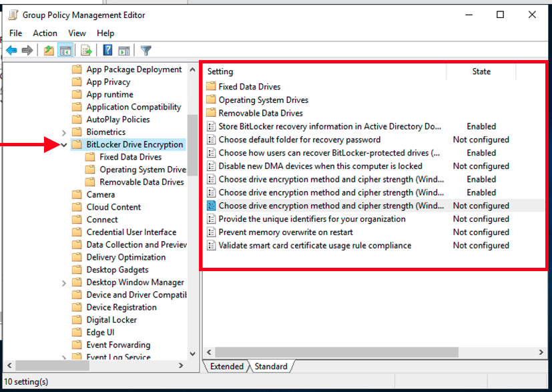Screen dimensions: 552x392
Task: Click the Back arrow in the toolbar
Action: click(11, 51)
